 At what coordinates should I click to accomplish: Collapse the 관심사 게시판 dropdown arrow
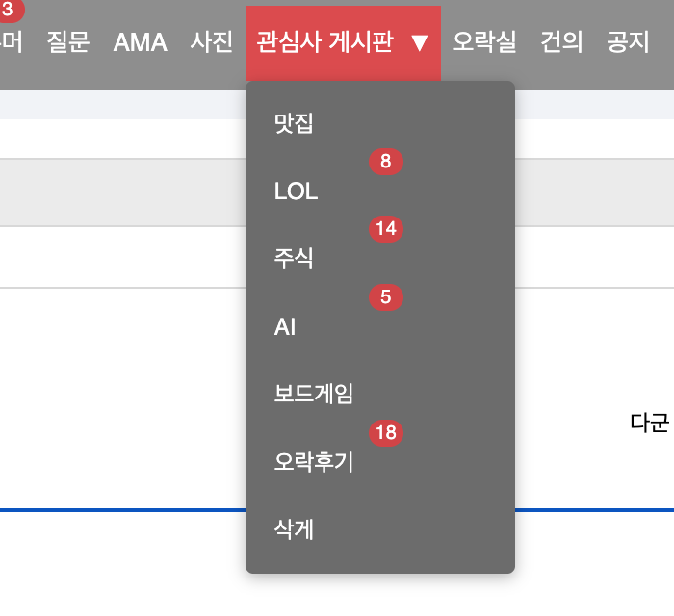(x=418, y=43)
